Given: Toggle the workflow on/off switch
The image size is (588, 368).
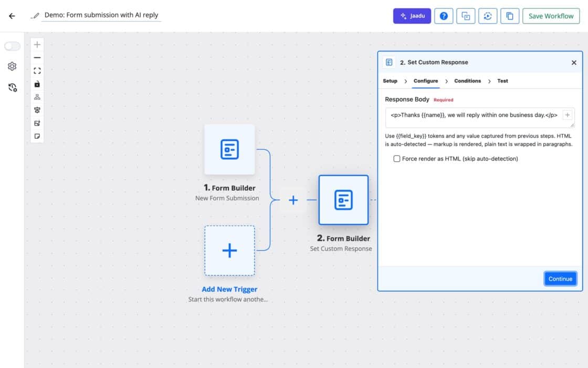Looking at the screenshot, I should tap(13, 46).
